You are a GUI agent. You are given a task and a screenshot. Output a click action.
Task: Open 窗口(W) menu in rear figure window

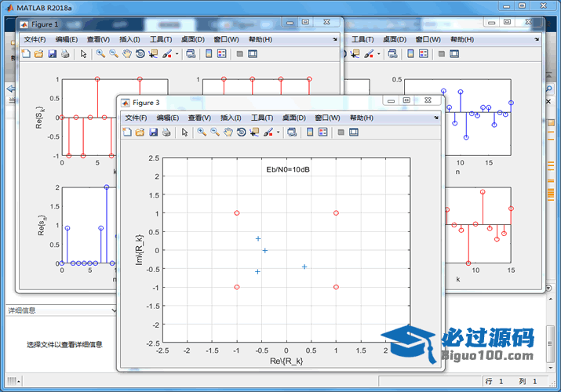tap(428, 39)
